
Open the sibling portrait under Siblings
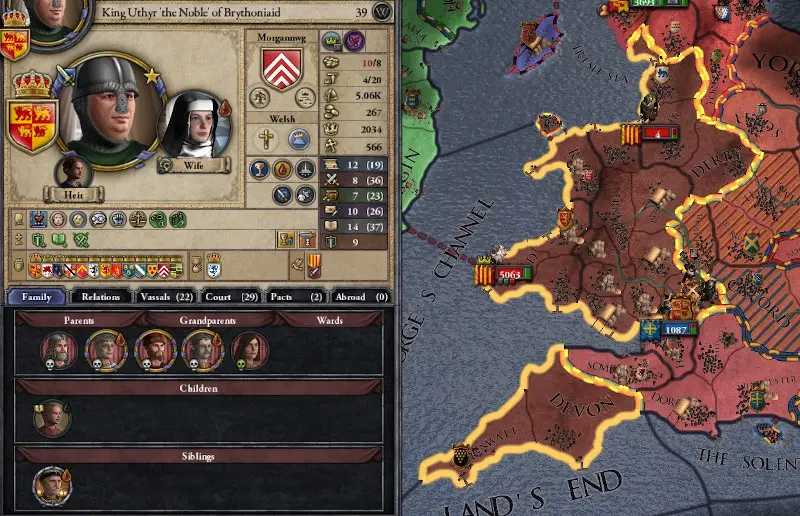click(x=52, y=486)
